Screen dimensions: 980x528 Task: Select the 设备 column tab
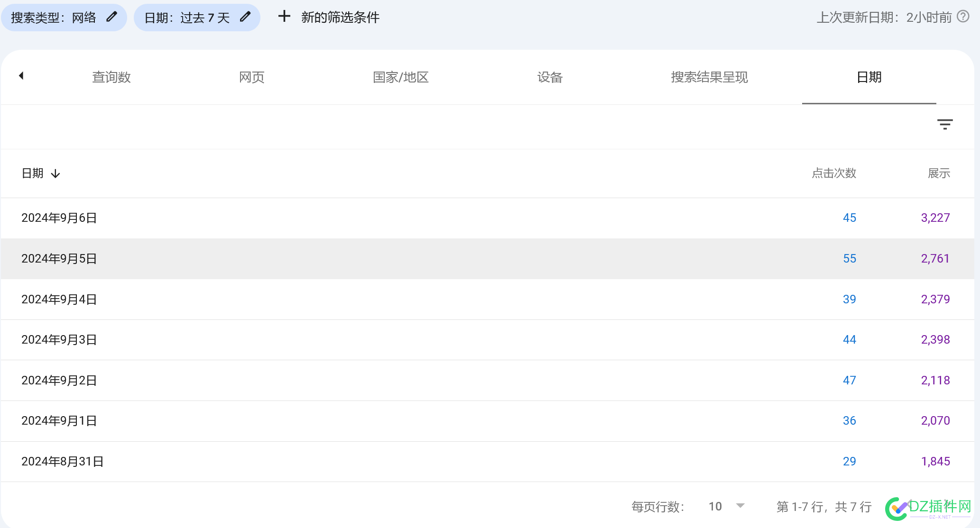point(550,77)
